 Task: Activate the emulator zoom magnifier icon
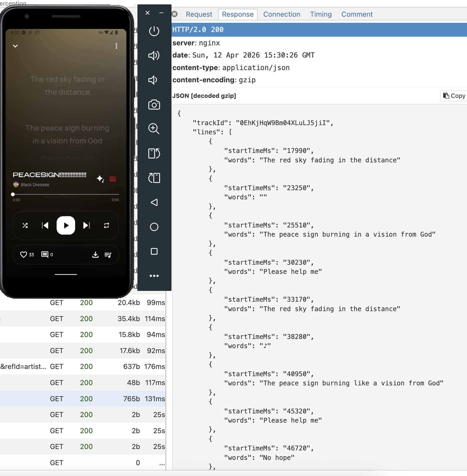[x=154, y=129]
